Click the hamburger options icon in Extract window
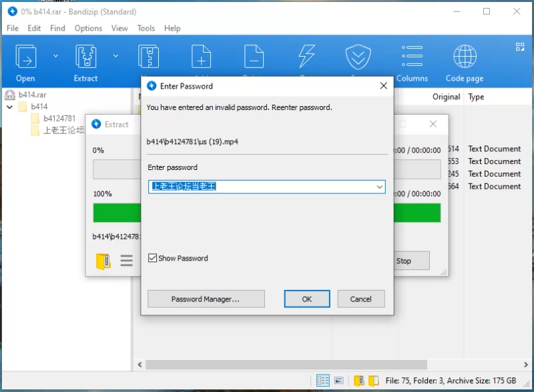The width and height of the screenshot is (534, 392). click(x=126, y=260)
